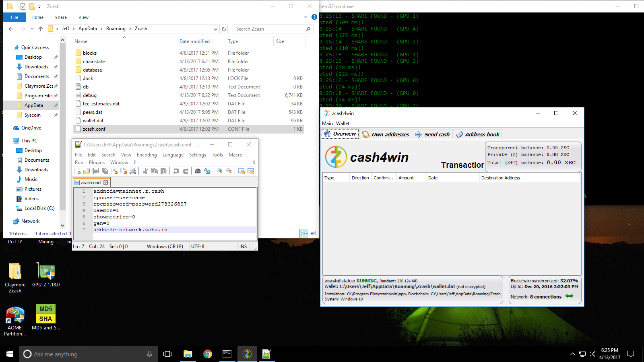
Task: Open the volume control in system tray
Action: pos(592,354)
